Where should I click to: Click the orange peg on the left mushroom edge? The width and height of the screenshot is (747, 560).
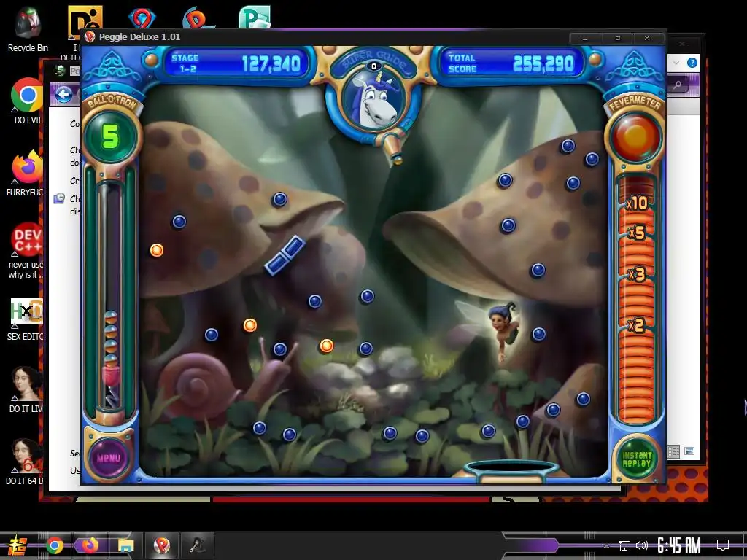157,250
